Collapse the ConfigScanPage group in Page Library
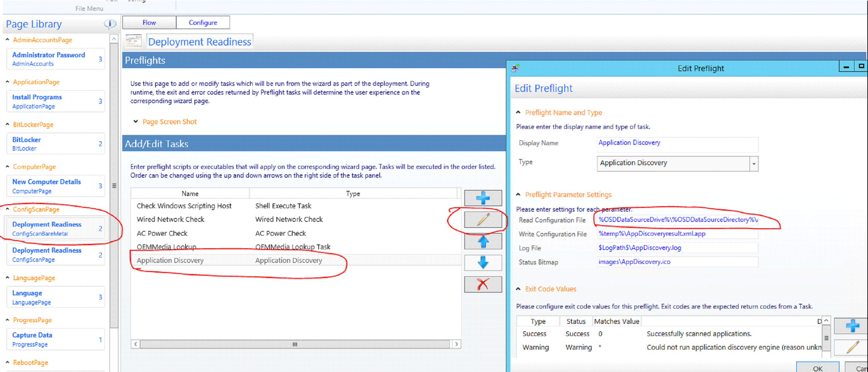Image resolution: width=868 pixels, height=372 pixels. coord(7,209)
